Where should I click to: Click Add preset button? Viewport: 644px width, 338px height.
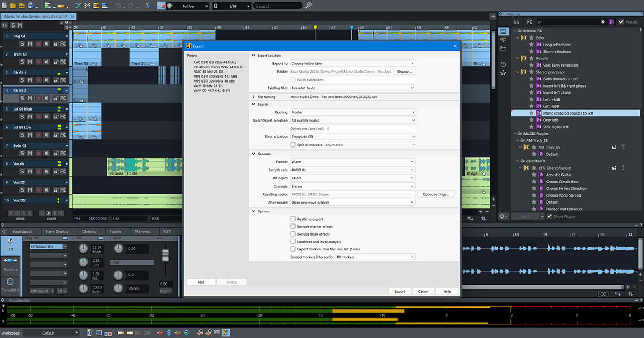[201, 282]
